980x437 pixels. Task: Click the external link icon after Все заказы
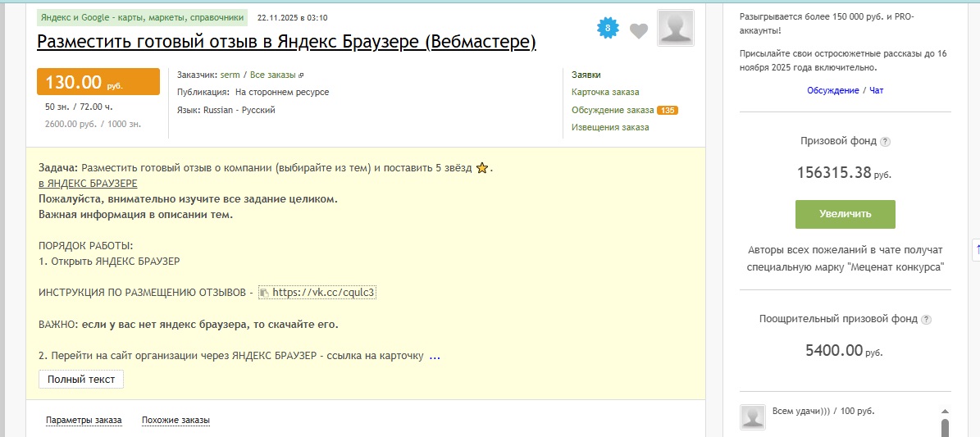click(301, 75)
